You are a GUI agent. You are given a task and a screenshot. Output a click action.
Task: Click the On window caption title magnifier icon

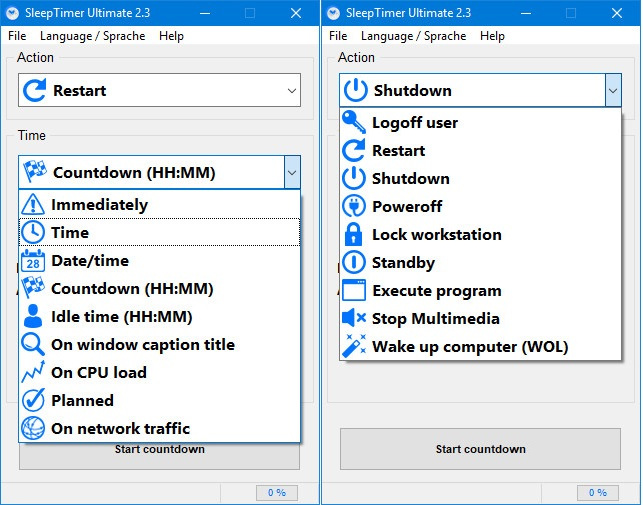(33, 344)
